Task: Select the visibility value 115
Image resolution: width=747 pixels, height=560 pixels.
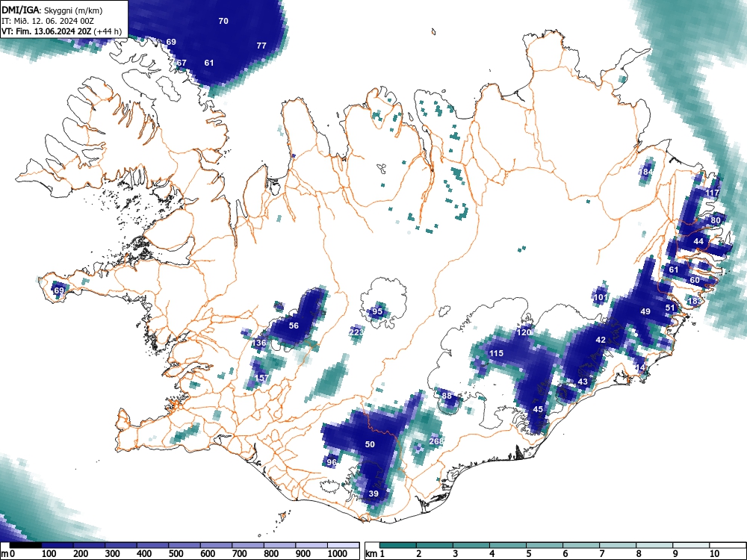Action: tap(497, 353)
